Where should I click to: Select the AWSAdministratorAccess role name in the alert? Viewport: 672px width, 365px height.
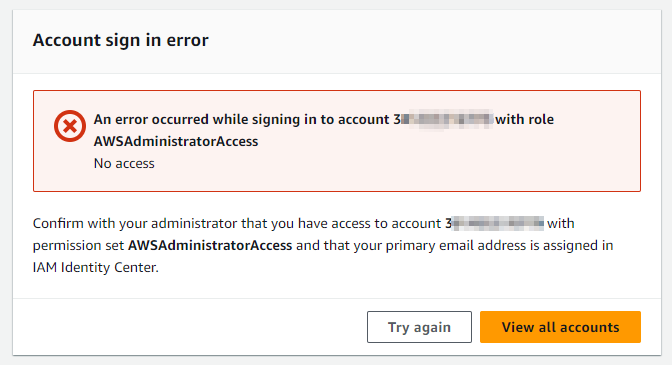pyautogui.click(x=176, y=141)
